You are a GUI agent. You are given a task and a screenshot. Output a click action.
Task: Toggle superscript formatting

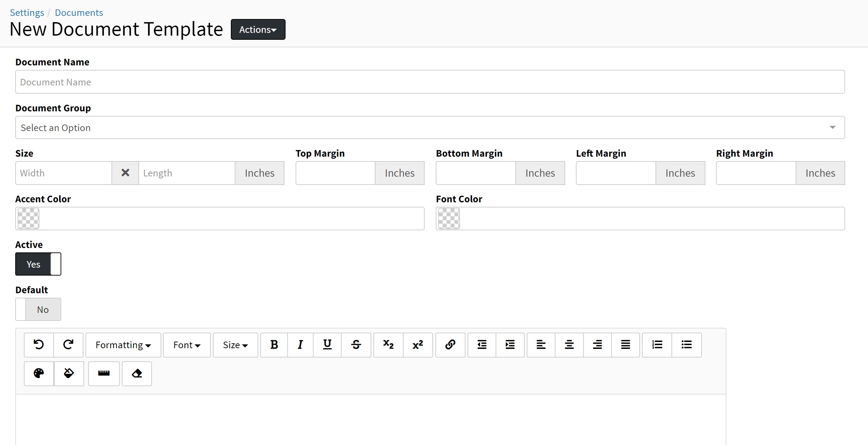tap(418, 345)
